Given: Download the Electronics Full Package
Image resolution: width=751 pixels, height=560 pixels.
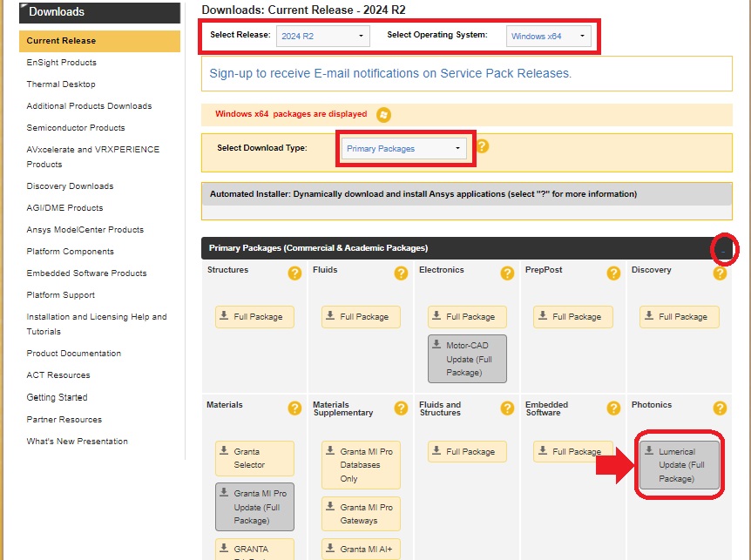Looking at the screenshot, I should coord(468,317).
